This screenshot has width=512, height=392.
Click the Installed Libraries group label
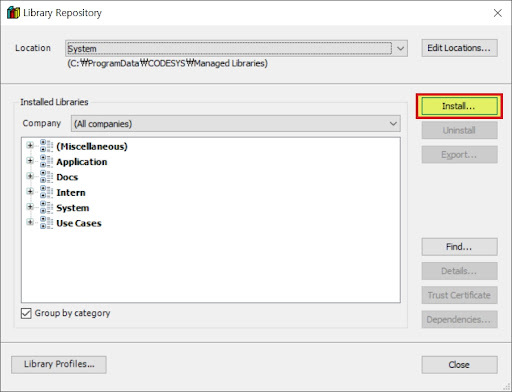(x=54, y=102)
